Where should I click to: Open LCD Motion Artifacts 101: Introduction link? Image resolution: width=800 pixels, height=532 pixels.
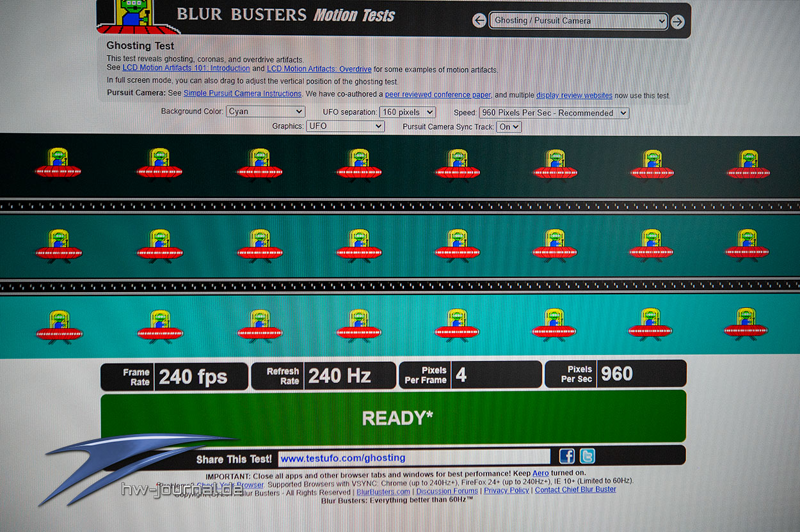tap(186, 69)
